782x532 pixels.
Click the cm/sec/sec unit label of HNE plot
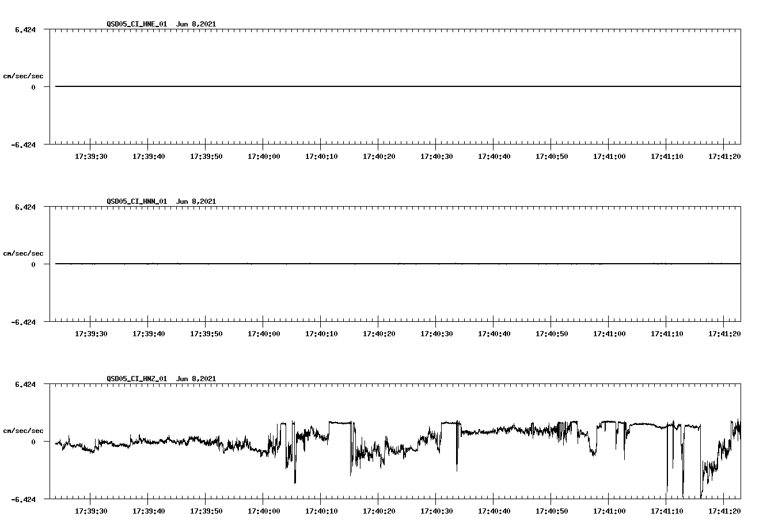(23, 76)
